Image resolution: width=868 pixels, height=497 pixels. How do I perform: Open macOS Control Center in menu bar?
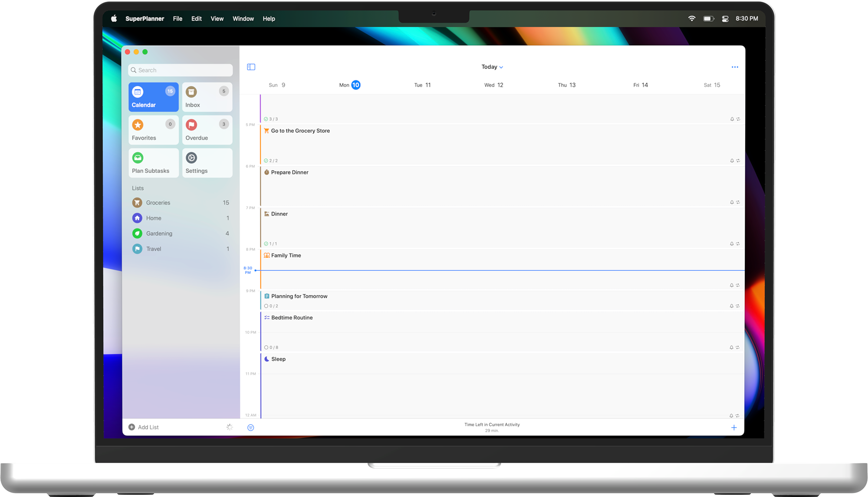[x=725, y=19]
